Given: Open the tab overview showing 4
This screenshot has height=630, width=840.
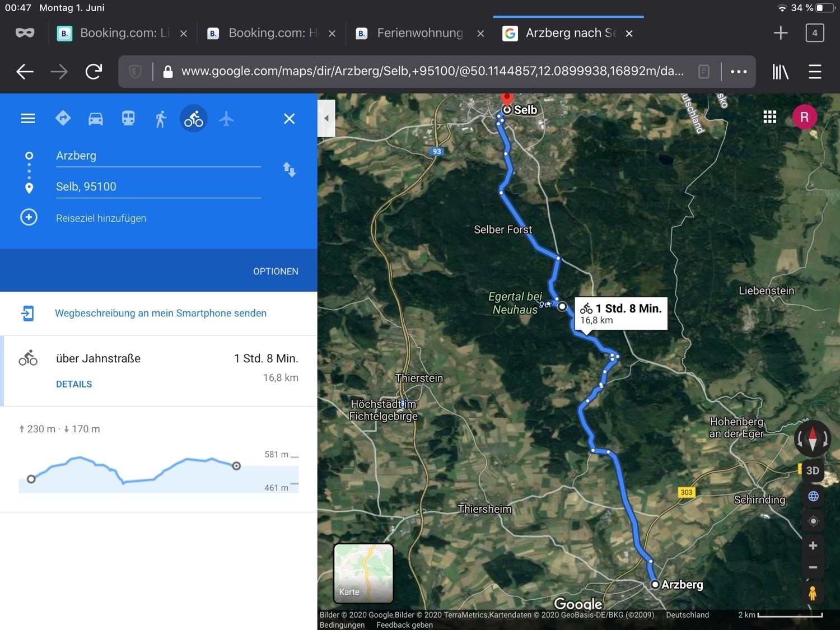Looking at the screenshot, I should (815, 33).
